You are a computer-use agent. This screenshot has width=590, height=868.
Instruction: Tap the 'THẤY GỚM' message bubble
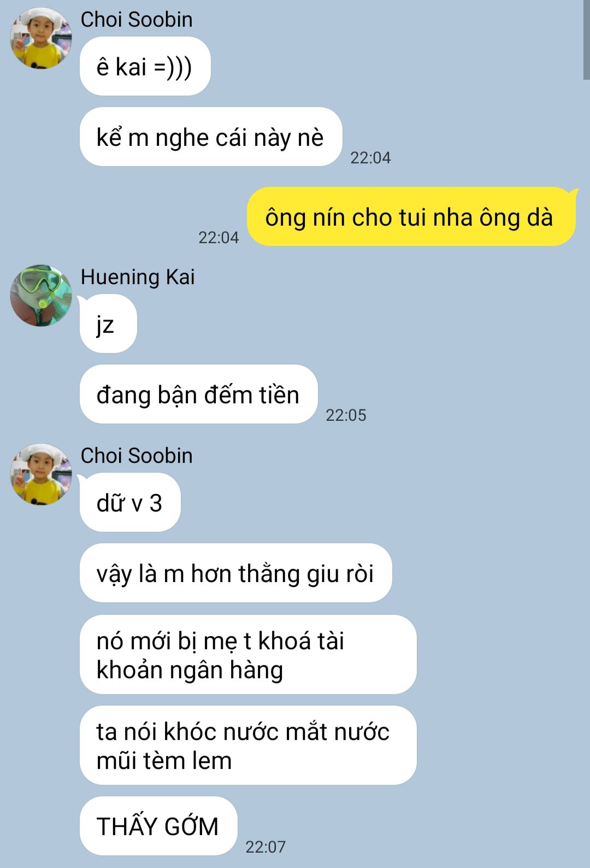coord(158,826)
